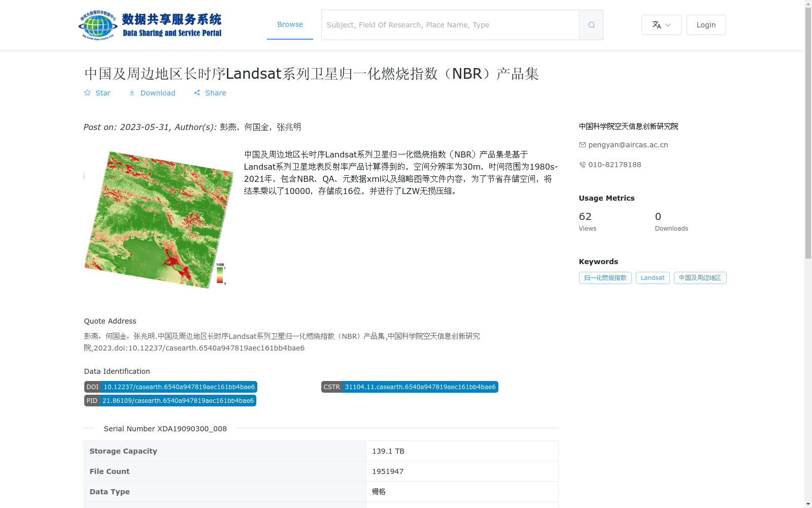Click the Post on 2023-05-31 author line
Screen dimensions: 812x508
tap(192, 127)
